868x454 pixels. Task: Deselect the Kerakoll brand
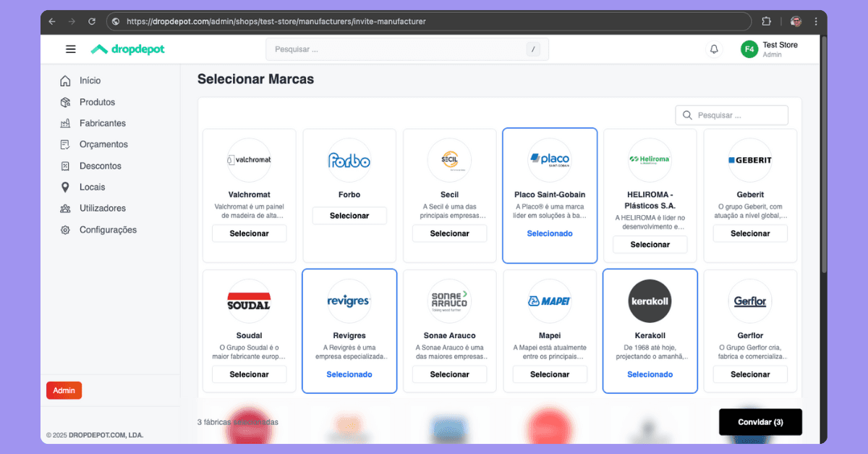650,374
